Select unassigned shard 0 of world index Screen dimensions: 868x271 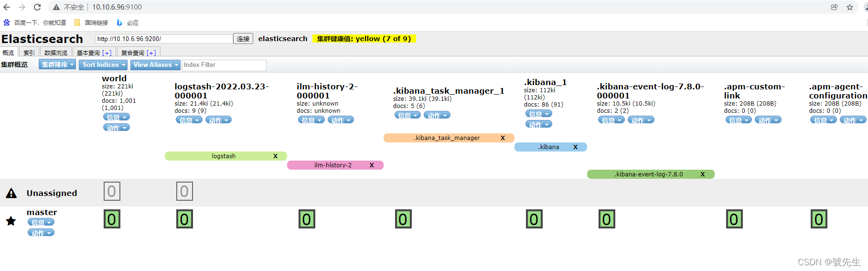112,191
